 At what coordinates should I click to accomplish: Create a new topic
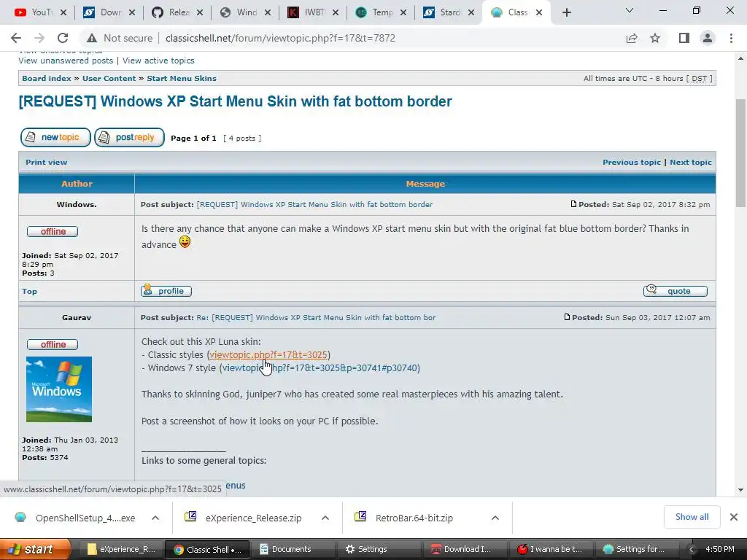point(55,138)
